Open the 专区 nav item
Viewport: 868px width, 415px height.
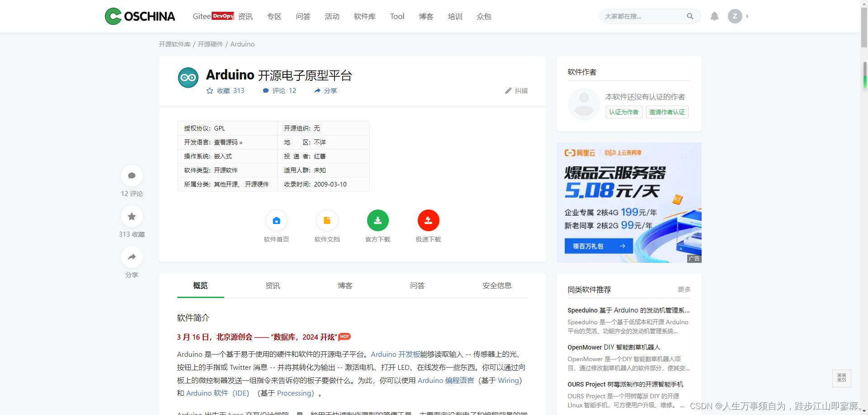tap(274, 16)
